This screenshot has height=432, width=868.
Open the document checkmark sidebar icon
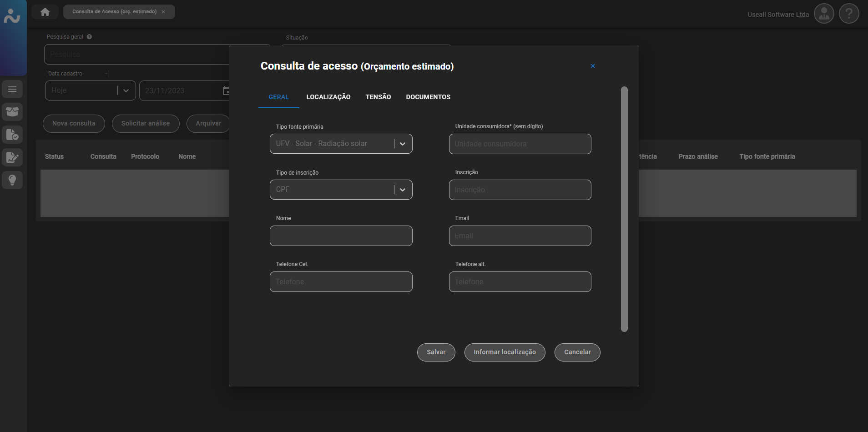(12, 135)
